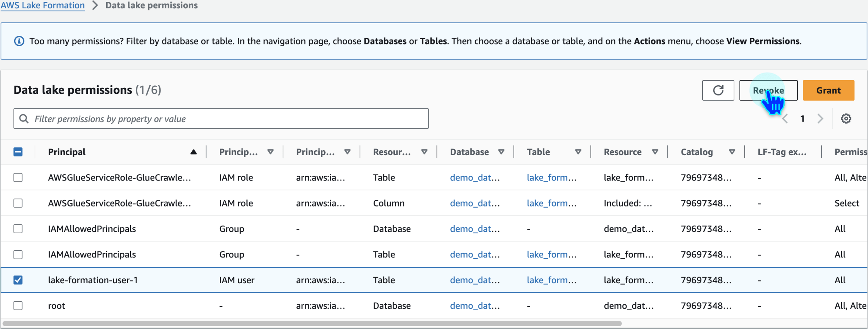Click Data lake permissions breadcrumb text
The image size is (868, 329).
151,6
